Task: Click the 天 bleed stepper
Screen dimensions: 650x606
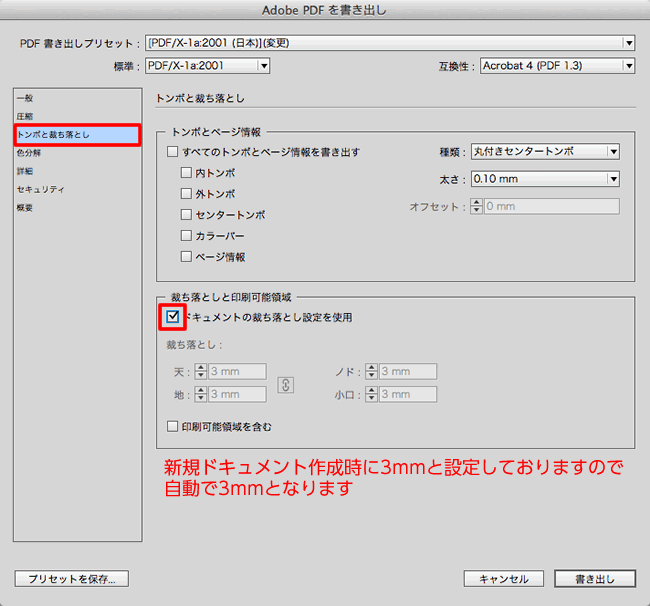Action: pos(201,371)
